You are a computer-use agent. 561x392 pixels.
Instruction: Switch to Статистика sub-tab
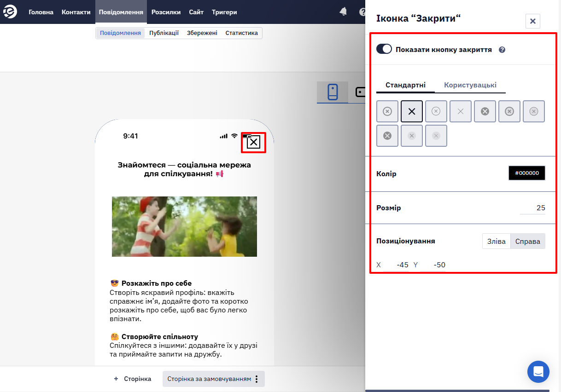242,33
